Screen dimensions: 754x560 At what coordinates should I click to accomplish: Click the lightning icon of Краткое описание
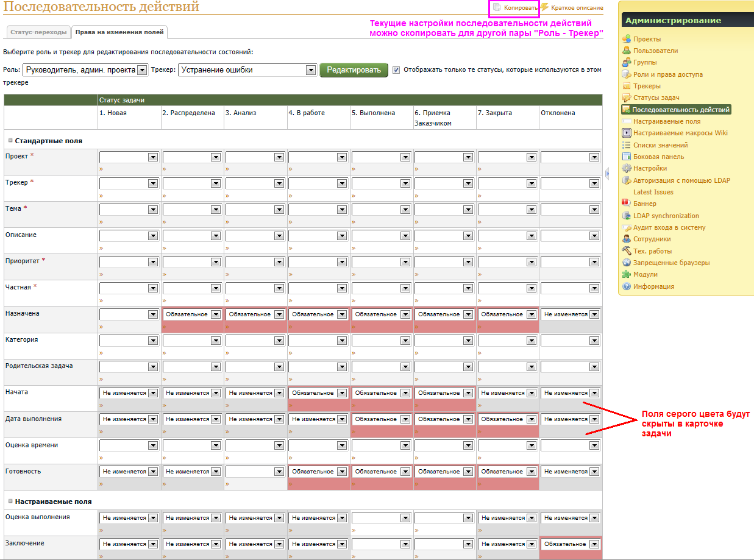545,7
